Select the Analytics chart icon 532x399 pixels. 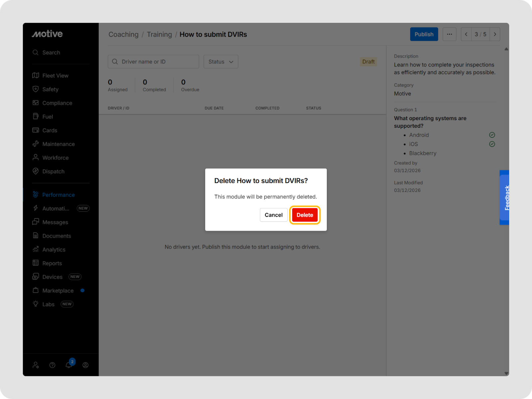click(36, 249)
